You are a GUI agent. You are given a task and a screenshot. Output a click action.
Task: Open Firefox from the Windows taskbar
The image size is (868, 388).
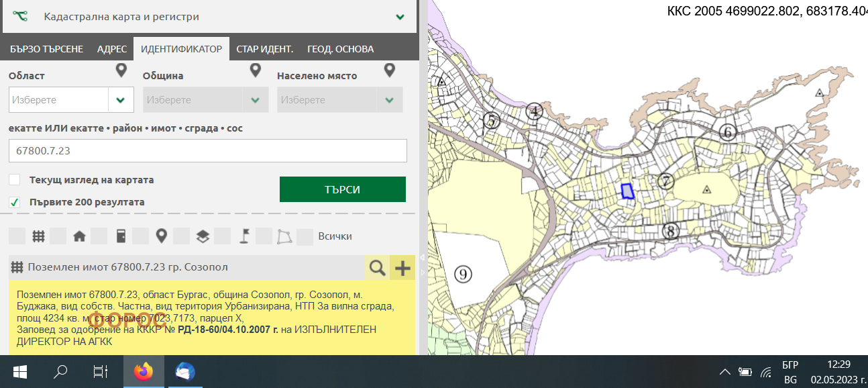click(x=144, y=372)
